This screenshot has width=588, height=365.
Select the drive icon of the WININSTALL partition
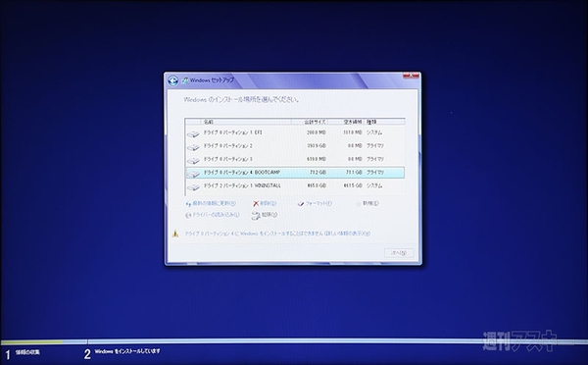[x=193, y=187]
